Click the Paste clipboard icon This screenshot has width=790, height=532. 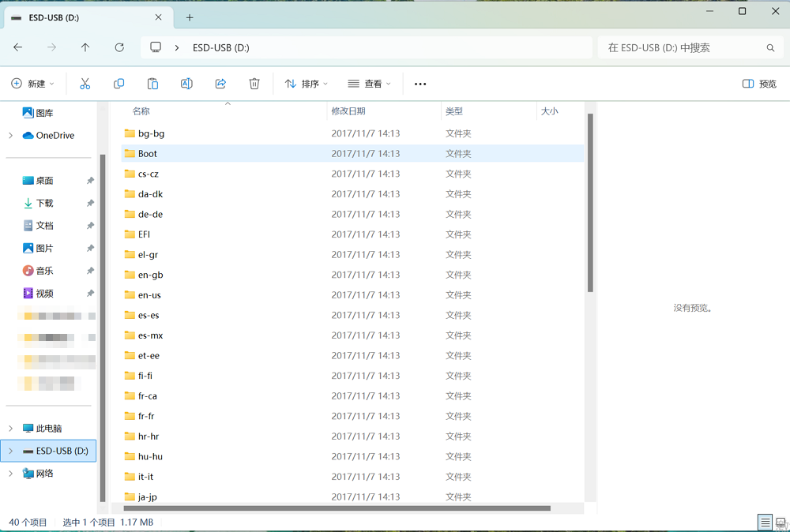(x=153, y=84)
